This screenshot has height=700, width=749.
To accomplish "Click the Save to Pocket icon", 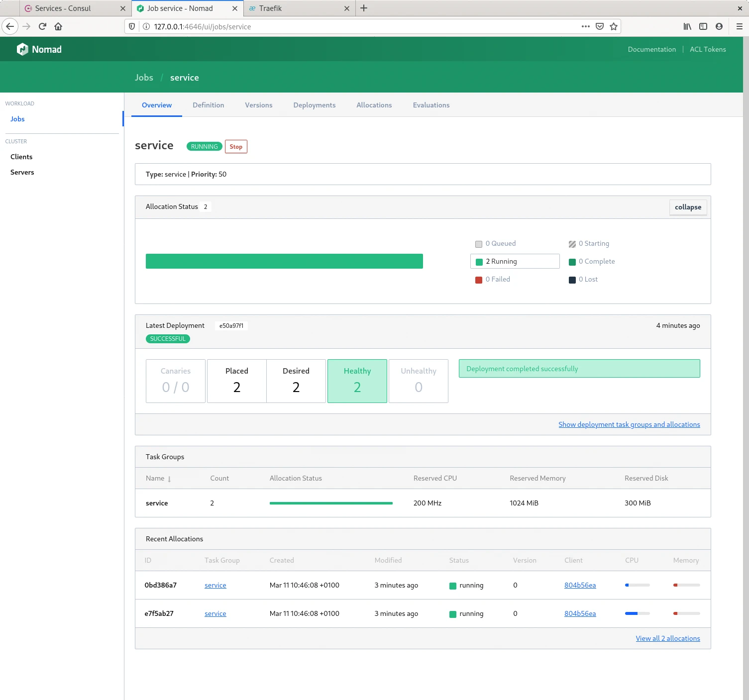I will [600, 26].
